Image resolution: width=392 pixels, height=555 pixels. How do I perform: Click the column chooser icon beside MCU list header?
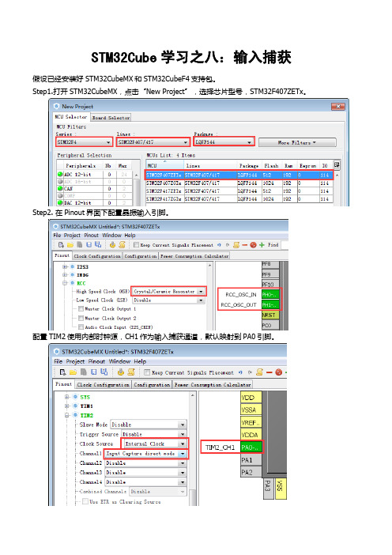coord(337,164)
